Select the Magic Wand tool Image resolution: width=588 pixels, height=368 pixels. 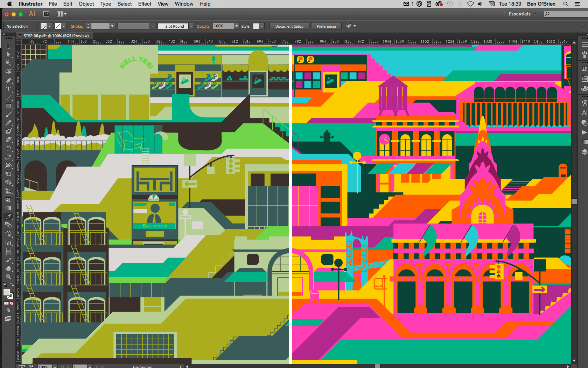(x=8, y=63)
